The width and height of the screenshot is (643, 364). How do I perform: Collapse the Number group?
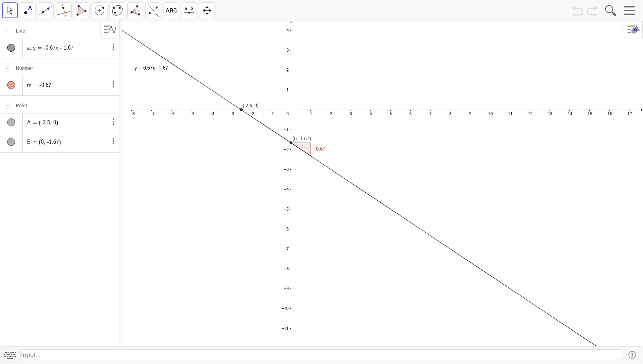[7, 68]
